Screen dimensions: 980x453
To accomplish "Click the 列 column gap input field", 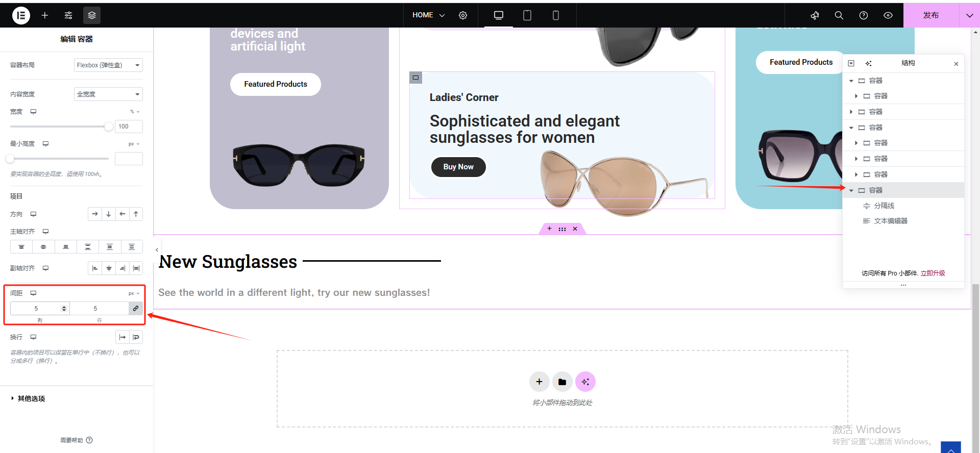I will click(36, 308).
